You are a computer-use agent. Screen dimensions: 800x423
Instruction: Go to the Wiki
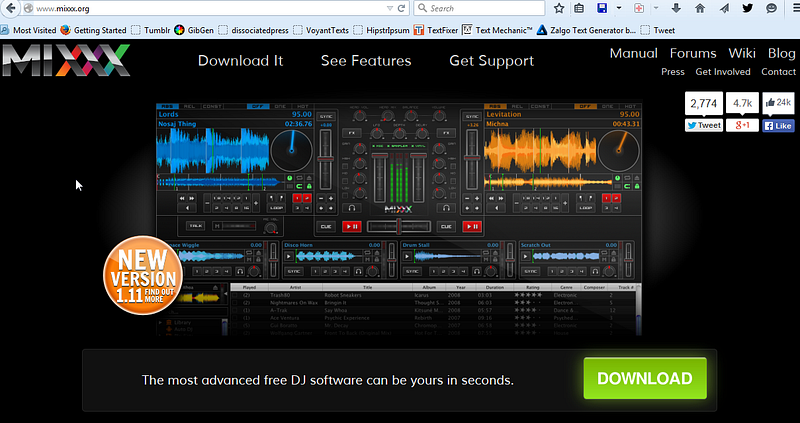pos(742,53)
